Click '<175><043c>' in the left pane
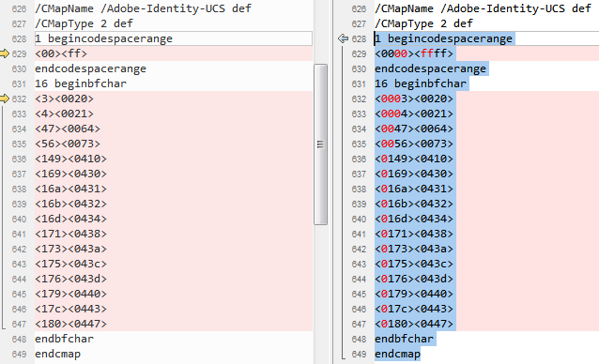 (x=70, y=264)
